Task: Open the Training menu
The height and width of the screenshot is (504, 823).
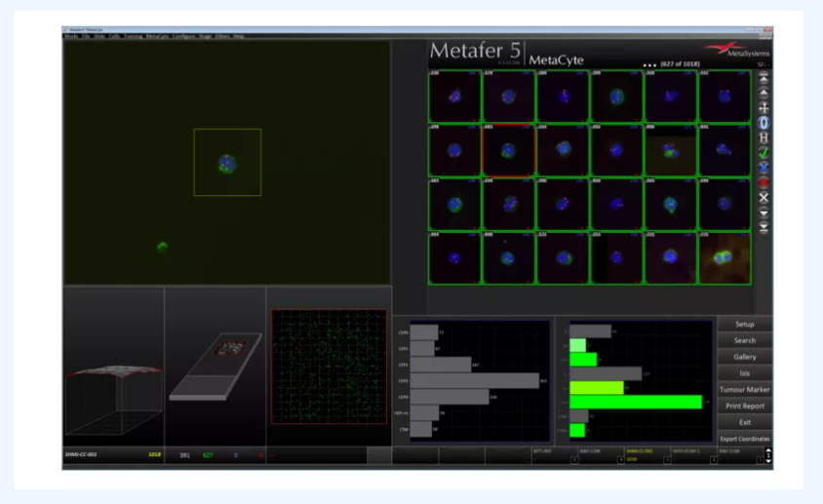Action: [133, 36]
